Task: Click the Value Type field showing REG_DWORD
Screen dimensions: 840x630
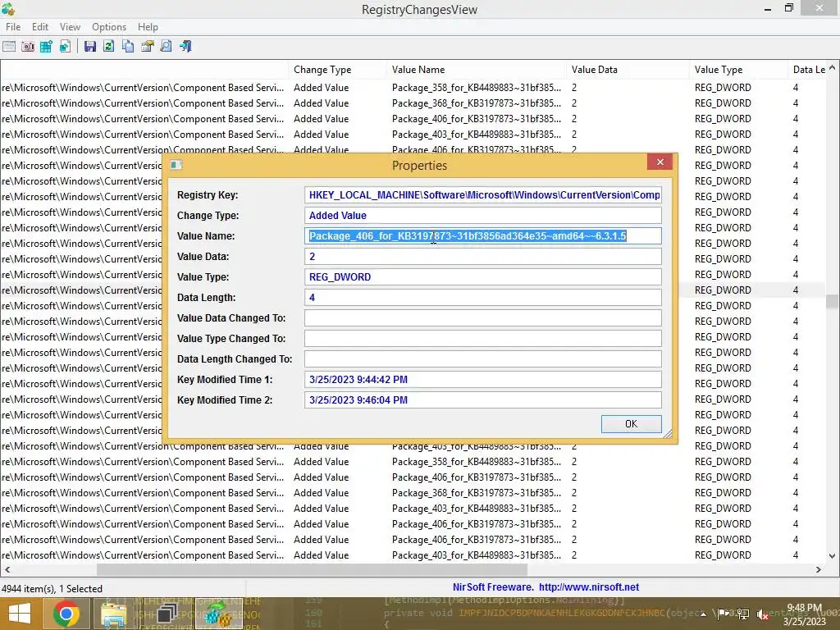Action: coord(482,277)
